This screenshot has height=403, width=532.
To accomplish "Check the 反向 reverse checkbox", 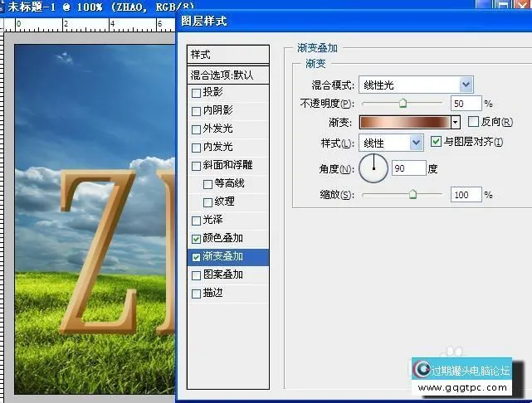I will [x=473, y=122].
